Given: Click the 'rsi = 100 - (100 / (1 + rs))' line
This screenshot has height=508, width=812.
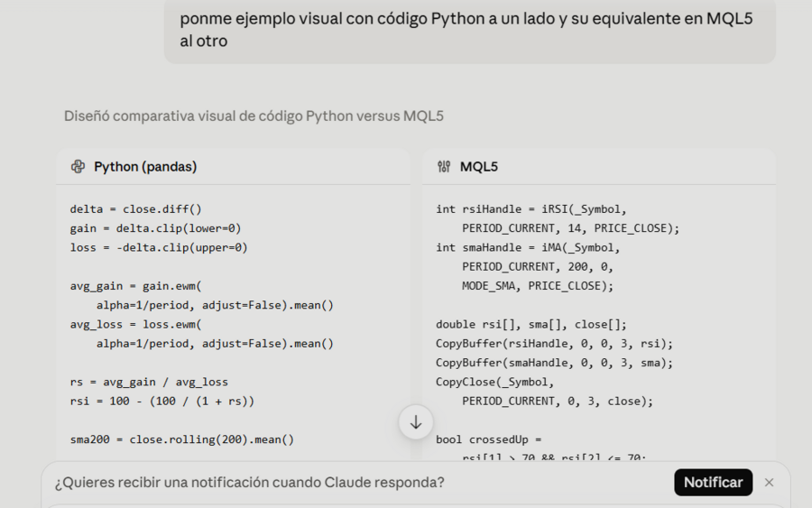Looking at the screenshot, I should (162, 402).
